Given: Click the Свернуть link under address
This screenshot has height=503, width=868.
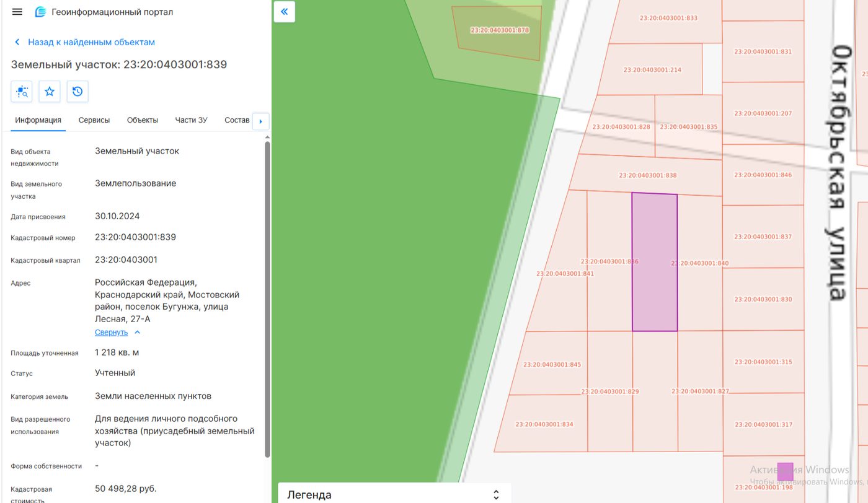Looking at the screenshot, I should point(111,333).
